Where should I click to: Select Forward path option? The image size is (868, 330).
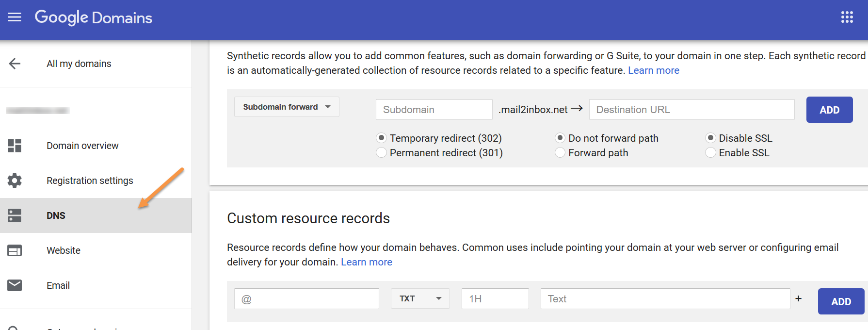(560, 153)
